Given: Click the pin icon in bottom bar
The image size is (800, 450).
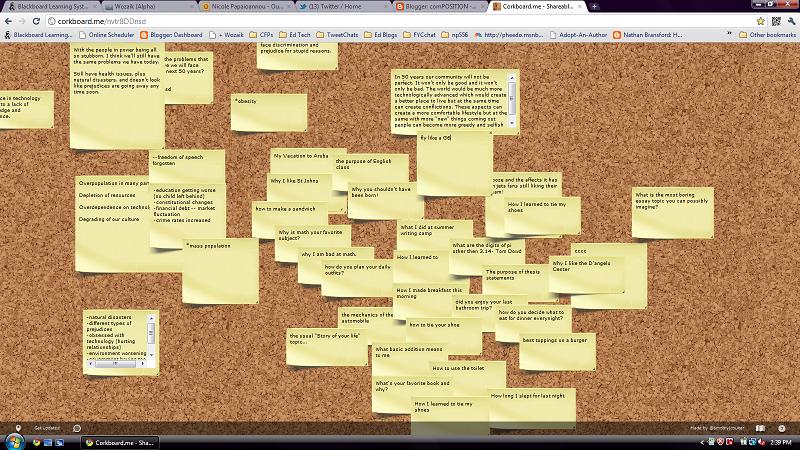Looking at the screenshot, I should 18,428.
